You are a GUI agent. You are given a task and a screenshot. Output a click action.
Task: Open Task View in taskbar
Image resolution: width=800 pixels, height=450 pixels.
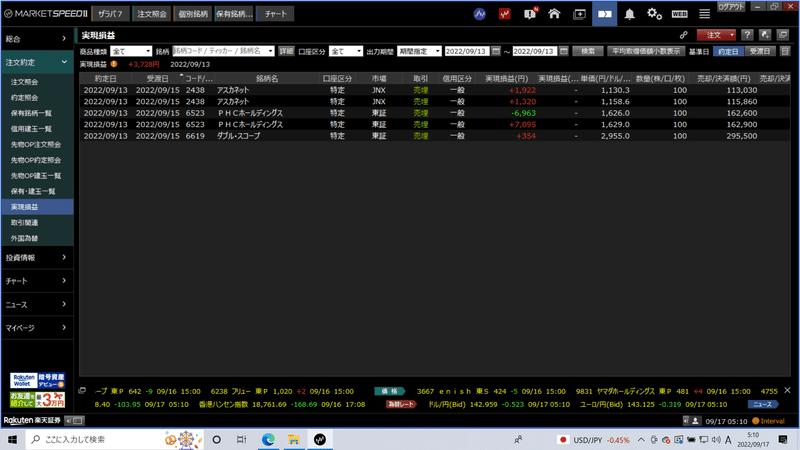(241, 439)
